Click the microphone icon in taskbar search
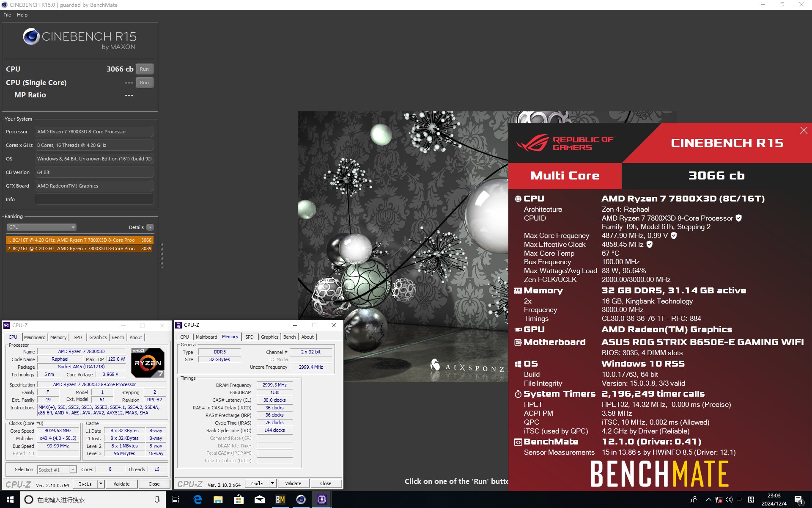This screenshot has width=812, height=508. (x=157, y=500)
